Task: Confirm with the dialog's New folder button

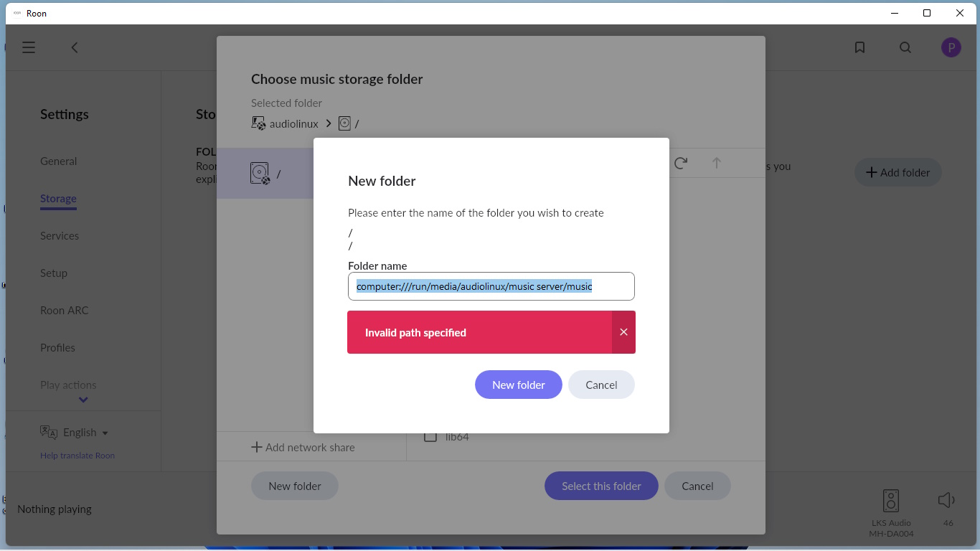Action: pyautogui.click(x=519, y=385)
